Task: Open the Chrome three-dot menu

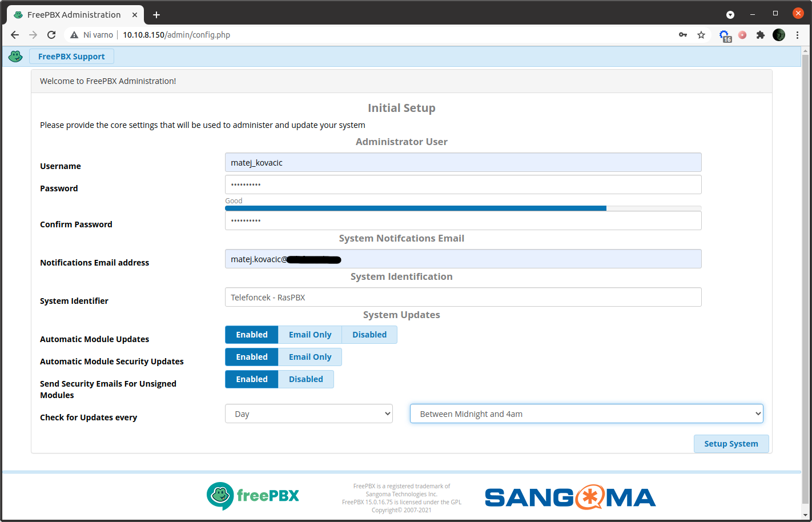Action: tap(798, 35)
